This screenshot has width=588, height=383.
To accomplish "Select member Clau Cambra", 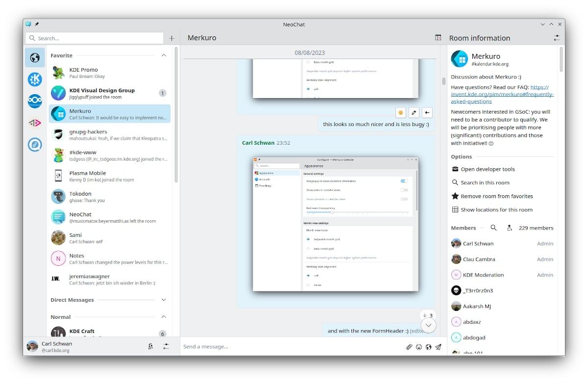I will [502, 259].
